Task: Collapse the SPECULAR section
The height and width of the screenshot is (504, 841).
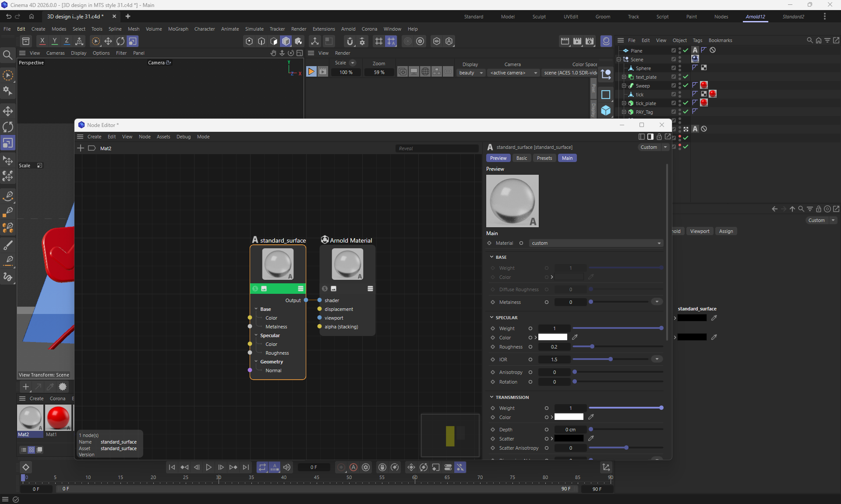Action: [x=491, y=317]
